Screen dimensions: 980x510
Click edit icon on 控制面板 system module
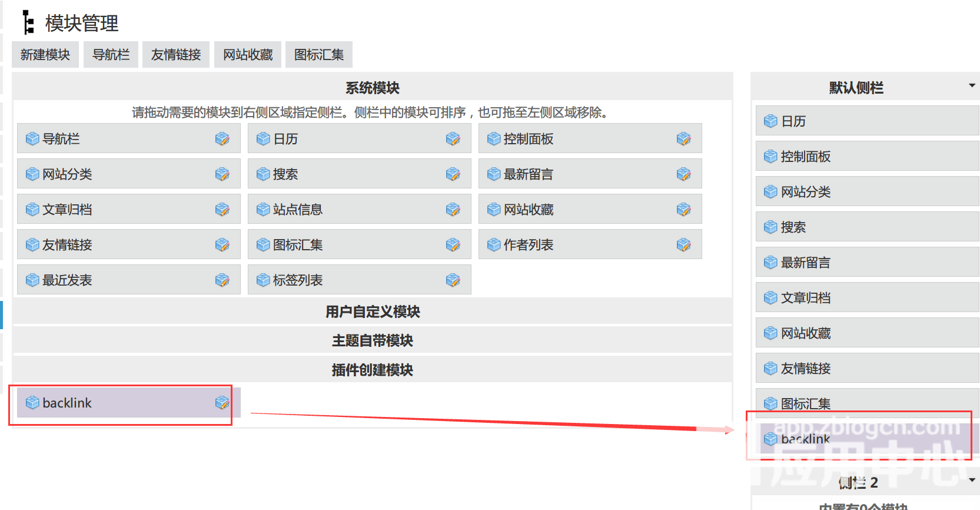[x=683, y=139]
